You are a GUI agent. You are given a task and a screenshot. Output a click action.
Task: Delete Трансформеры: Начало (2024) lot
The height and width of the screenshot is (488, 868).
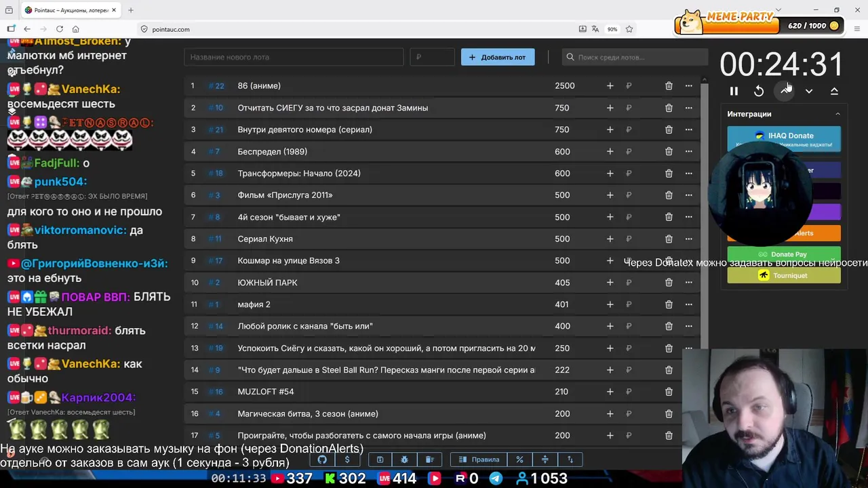coord(669,173)
